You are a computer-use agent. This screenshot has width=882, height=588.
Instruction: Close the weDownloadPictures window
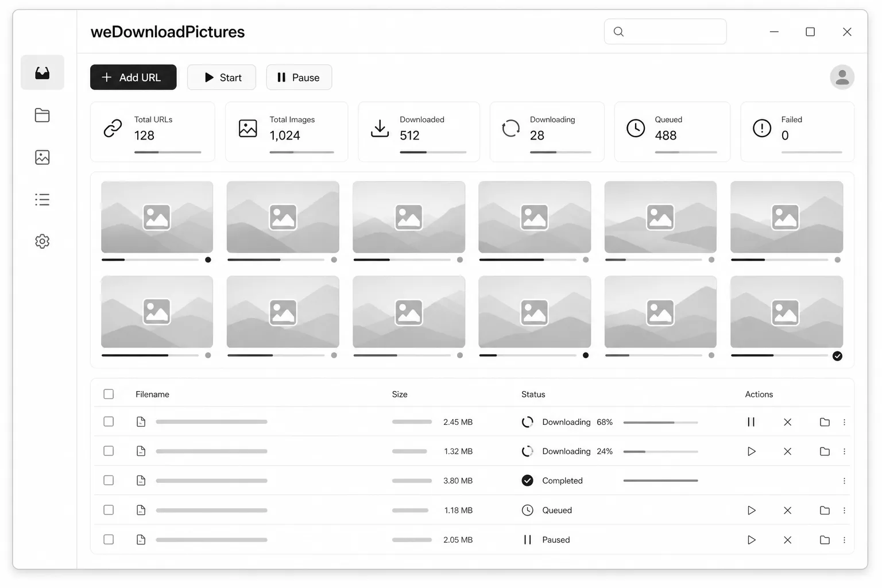pos(847,32)
